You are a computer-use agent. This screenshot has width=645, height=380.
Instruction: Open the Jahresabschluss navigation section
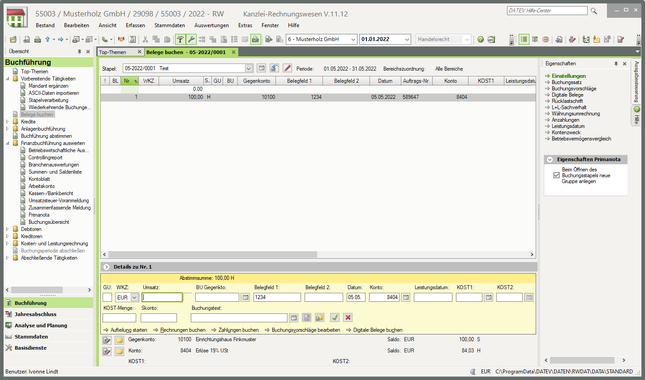[x=35, y=314]
